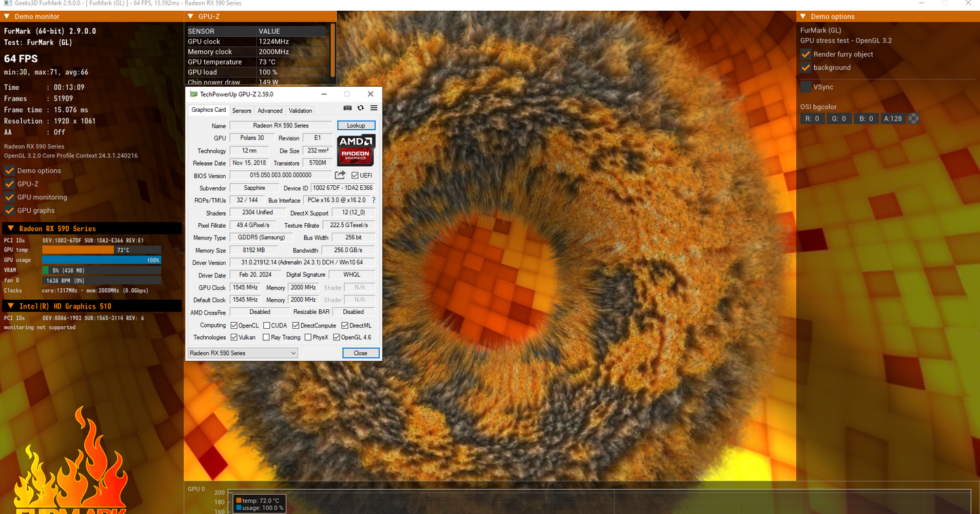Open the GPU-Z hamburger menu

(374, 108)
